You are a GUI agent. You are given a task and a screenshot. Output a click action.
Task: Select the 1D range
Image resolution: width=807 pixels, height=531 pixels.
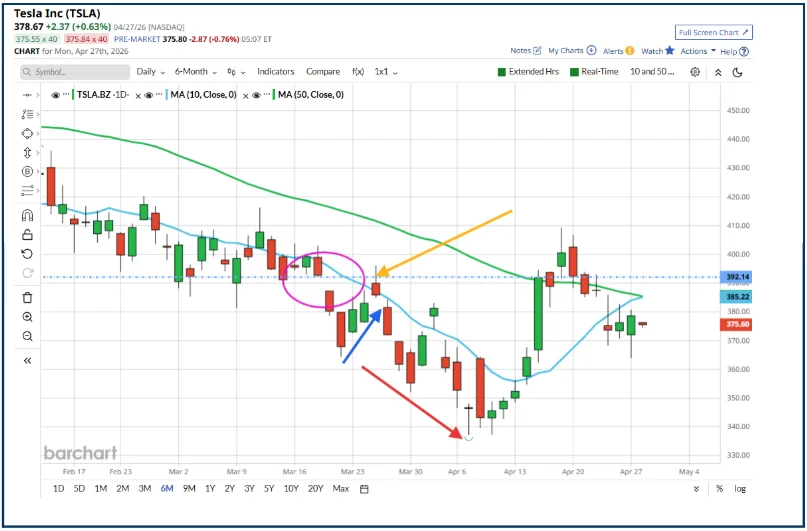pyautogui.click(x=59, y=489)
